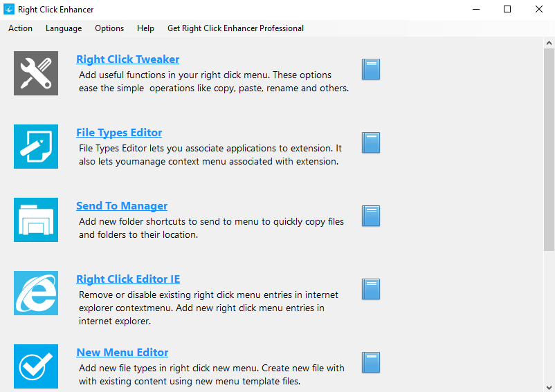Image resolution: width=555 pixels, height=392 pixels.
Task: Click the scrollbar down arrow
Action: (x=549, y=387)
